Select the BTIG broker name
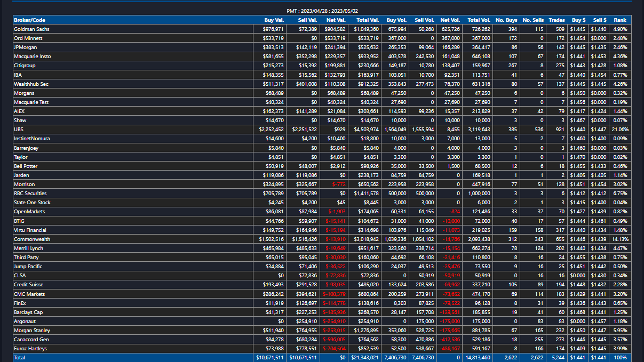Image resolution: width=644 pixels, height=362 pixels. 19,221
